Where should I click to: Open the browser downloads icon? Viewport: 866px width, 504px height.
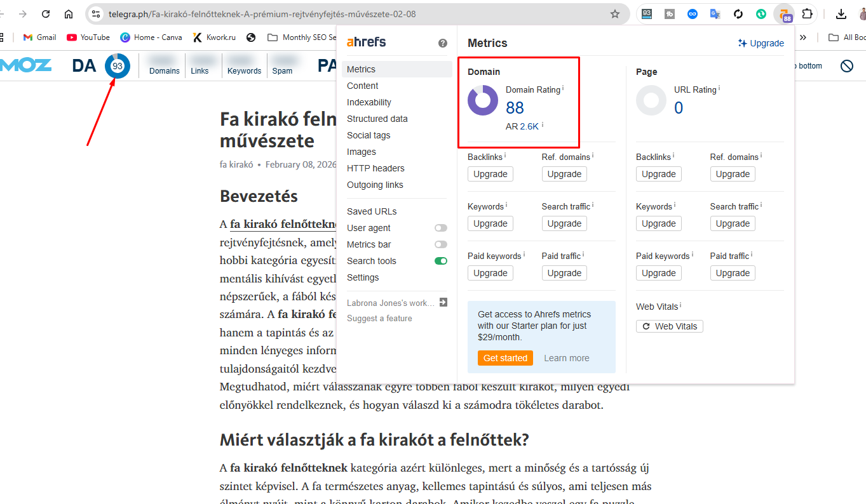(841, 14)
